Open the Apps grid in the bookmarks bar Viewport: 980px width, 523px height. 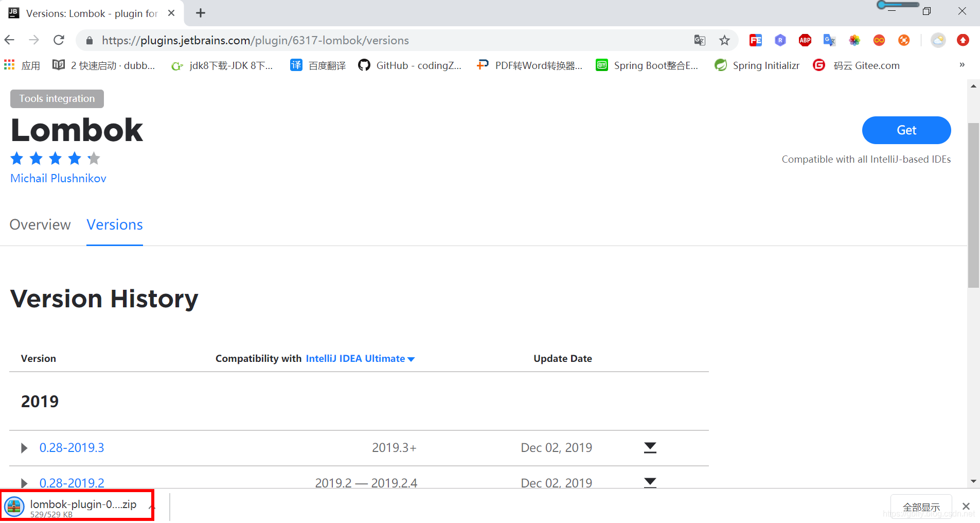click(x=22, y=65)
